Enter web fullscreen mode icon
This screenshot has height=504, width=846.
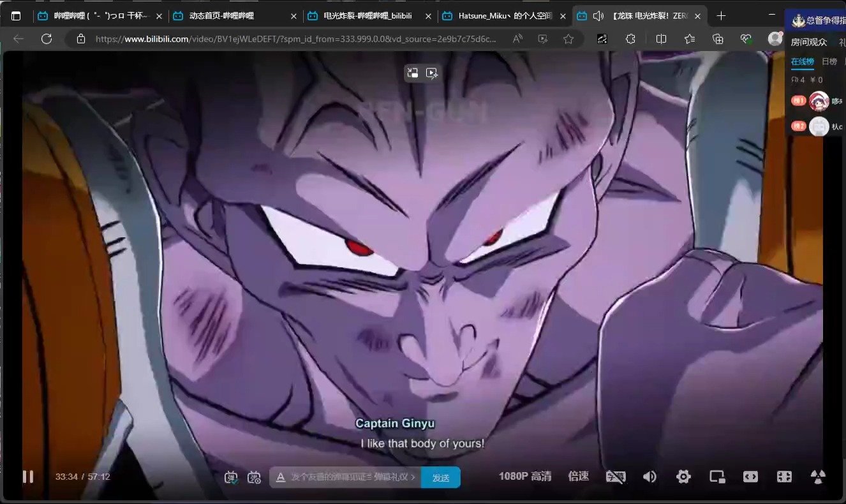coord(784,477)
